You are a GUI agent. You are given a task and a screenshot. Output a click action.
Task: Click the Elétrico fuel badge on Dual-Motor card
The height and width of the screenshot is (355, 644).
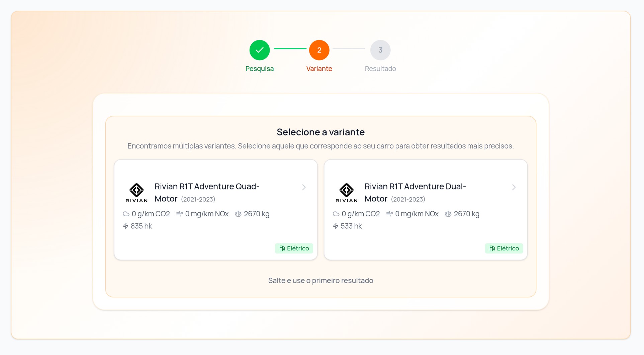click(504, 248)
